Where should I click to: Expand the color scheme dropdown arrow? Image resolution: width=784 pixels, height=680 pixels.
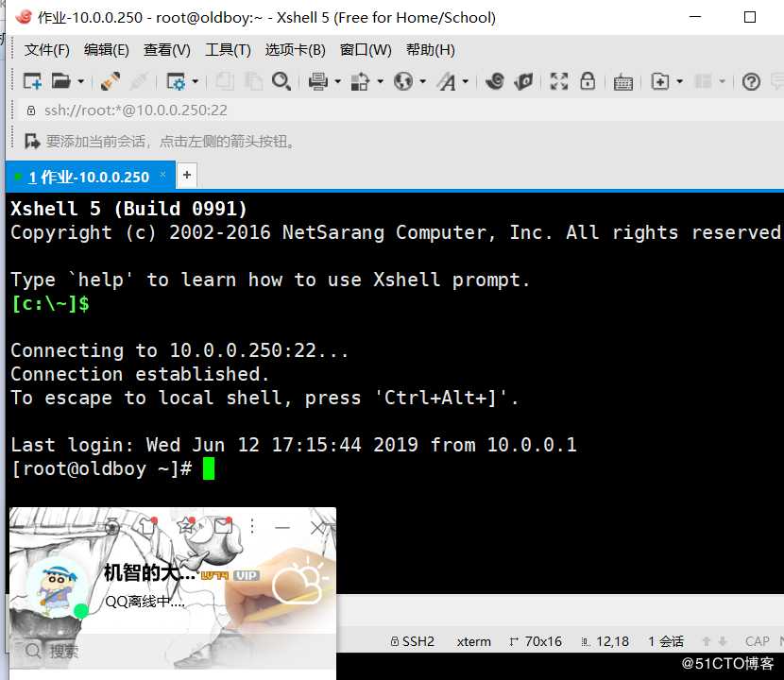pyautogui.click(x=380, y=81)
